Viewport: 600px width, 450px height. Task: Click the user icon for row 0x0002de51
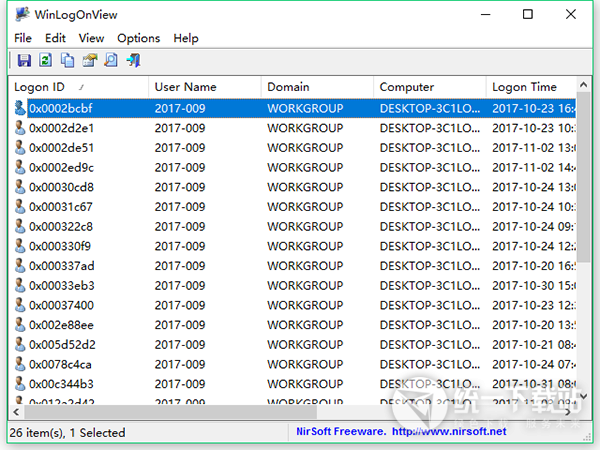pos(20,148)
